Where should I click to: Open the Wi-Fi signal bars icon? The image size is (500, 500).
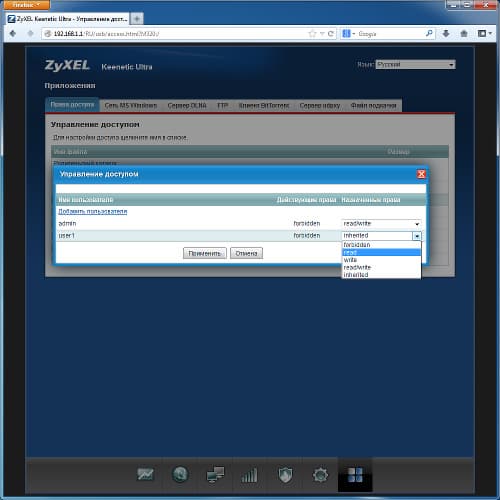click(x=250, y=475)
